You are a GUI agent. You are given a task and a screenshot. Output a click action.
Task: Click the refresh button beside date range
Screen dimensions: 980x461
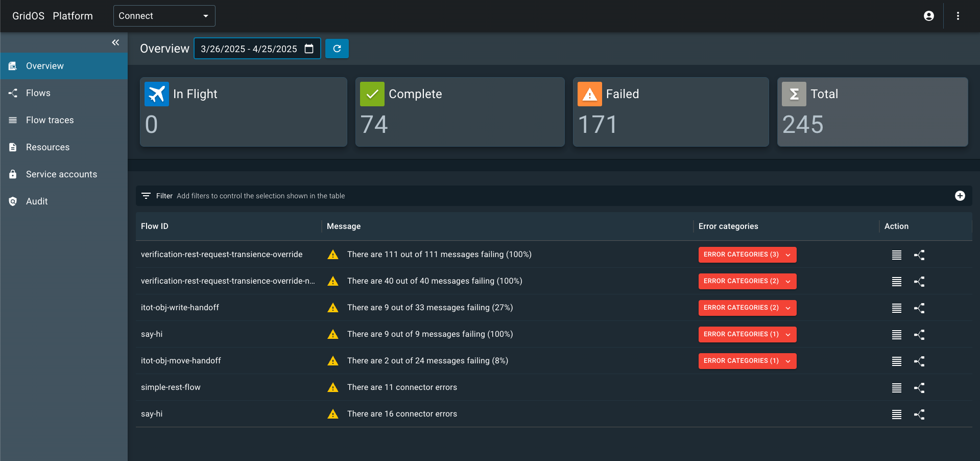[x=337, y=49]
